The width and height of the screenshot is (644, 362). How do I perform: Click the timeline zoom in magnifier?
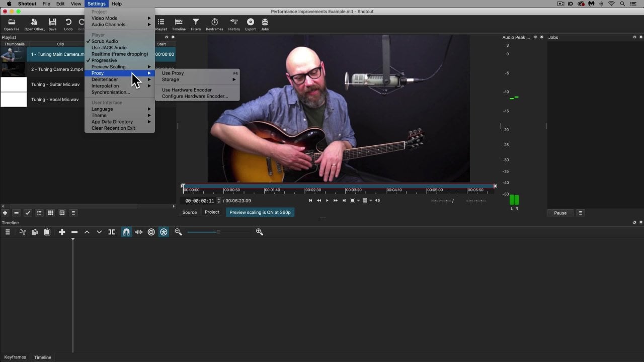point(260,232)
